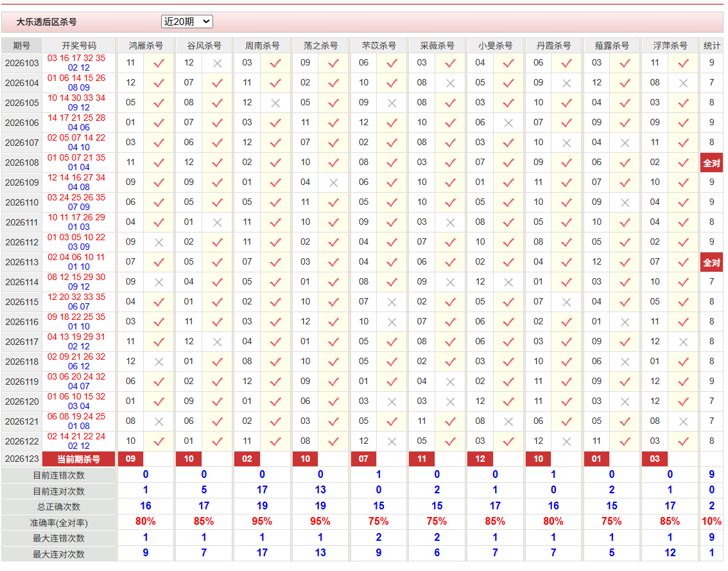The width and height of the screenshot is (728, 571).
Task: Click the 统计 column header
Action: (x=712, y=46)
